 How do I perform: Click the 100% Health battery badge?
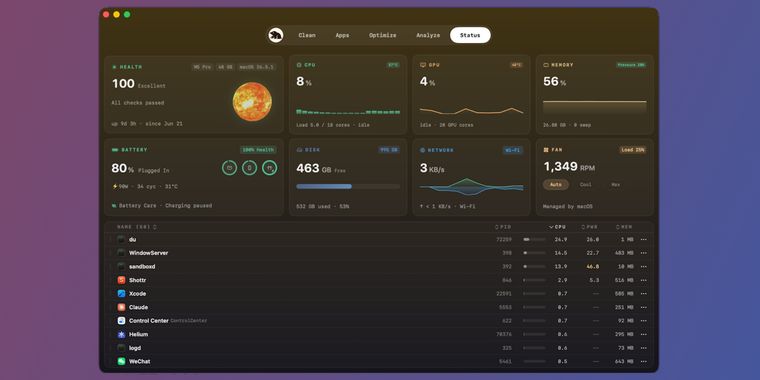click(258, 150)
